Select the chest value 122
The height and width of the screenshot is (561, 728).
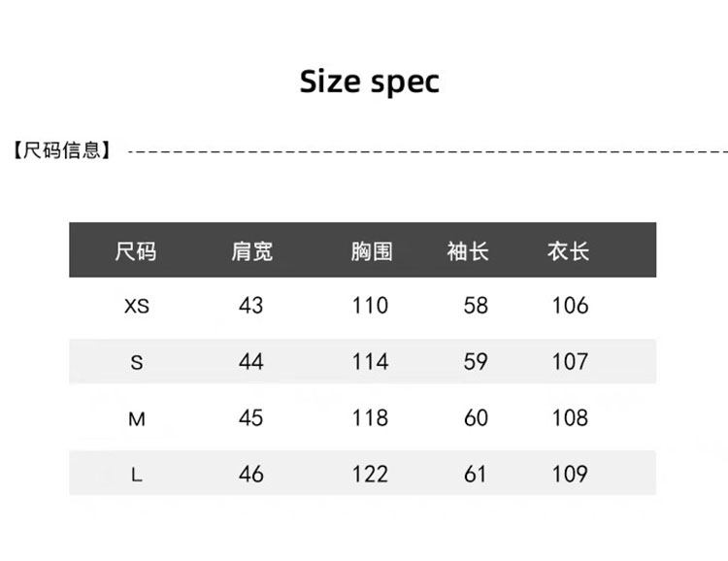(370, 475)
